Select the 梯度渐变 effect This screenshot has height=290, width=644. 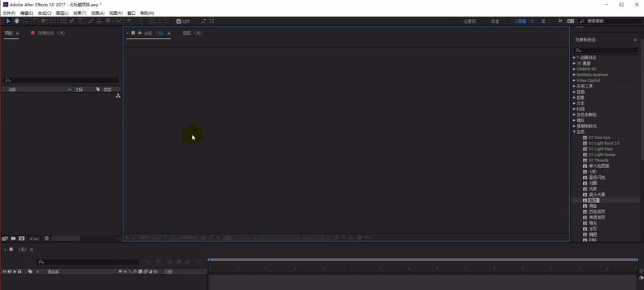pos(597,217)
